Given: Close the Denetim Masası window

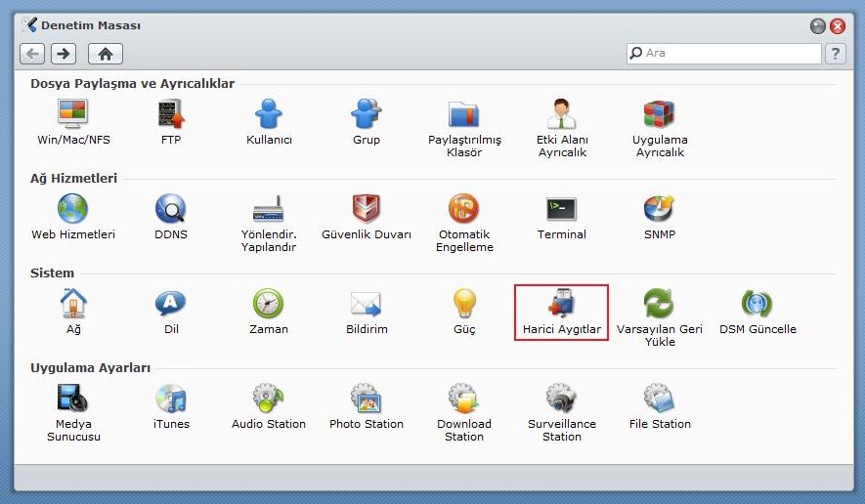Looking at the screenshot, I should point(838,26).
